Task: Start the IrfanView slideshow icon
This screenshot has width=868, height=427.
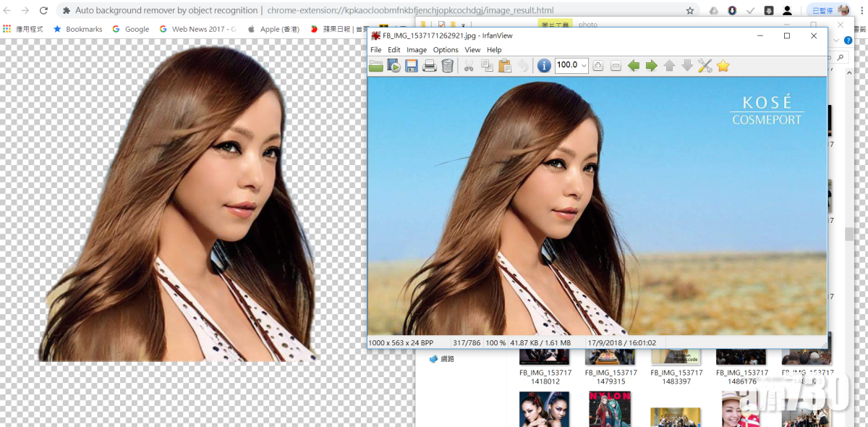Action: pos(393,66)
